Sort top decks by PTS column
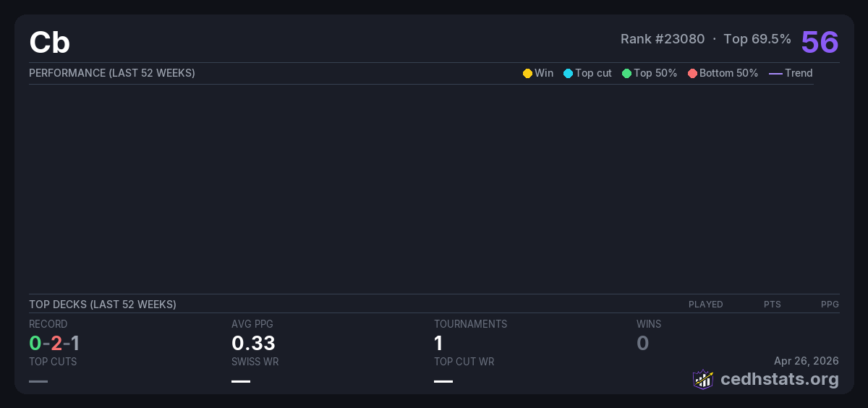This screenshot has height=408, width=868. [x=772, y=305]
